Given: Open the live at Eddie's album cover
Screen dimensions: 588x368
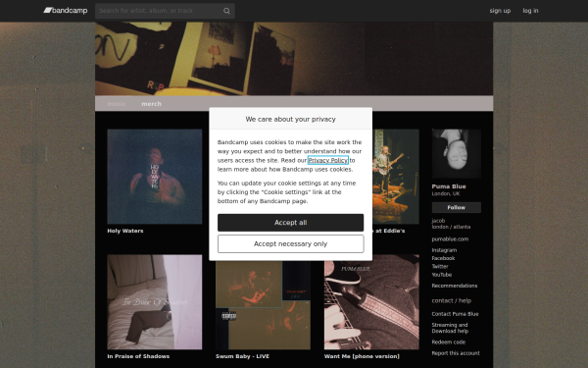Looking at the screenshot, I should point(396,177).
